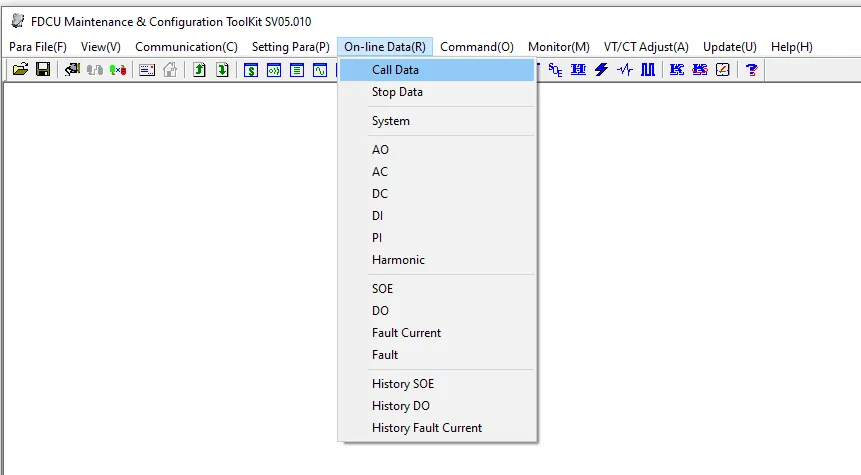Click the green down-arrow download icon
This screenshot has width=861, height=475.
222,70
